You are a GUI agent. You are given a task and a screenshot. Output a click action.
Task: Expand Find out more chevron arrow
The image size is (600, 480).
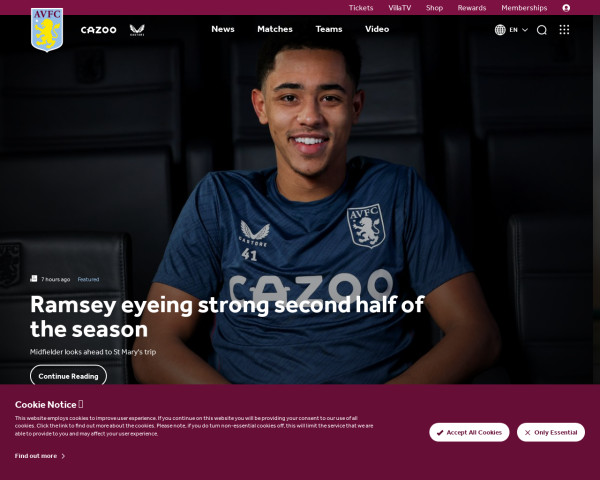(x=64, y=456)
